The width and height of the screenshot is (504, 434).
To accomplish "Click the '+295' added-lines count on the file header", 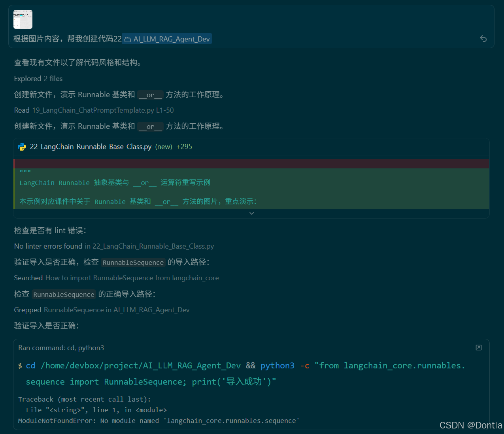I will [x=184, y=147].
